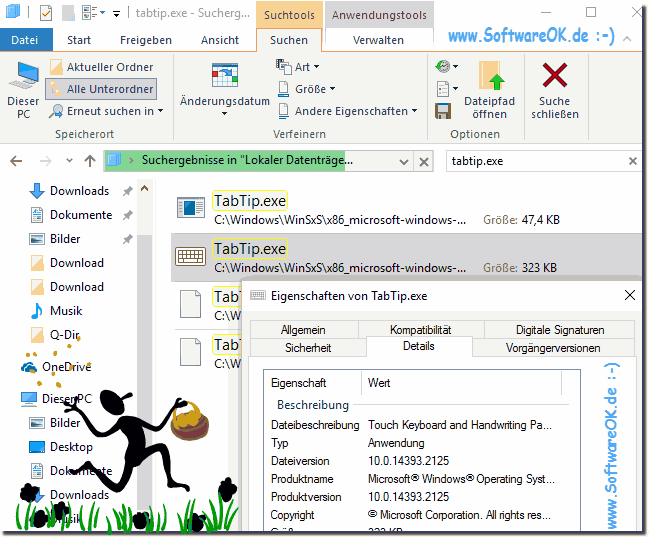The image size is (649, 538).
Task: Click the Suchtools contextual tab header
Action: coord(289,15)
